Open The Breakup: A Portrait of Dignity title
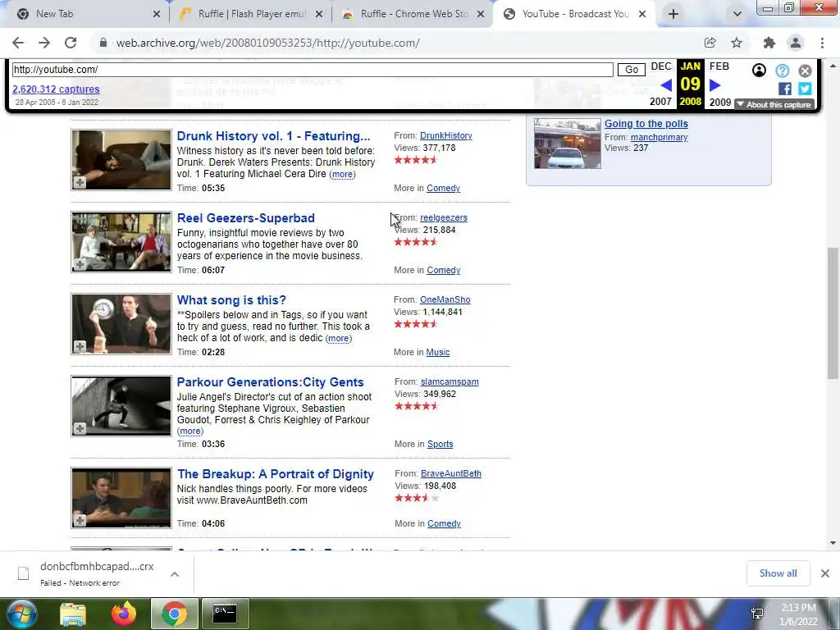The height and width of the screenshot is (630, 840). [x=276, y=474]
